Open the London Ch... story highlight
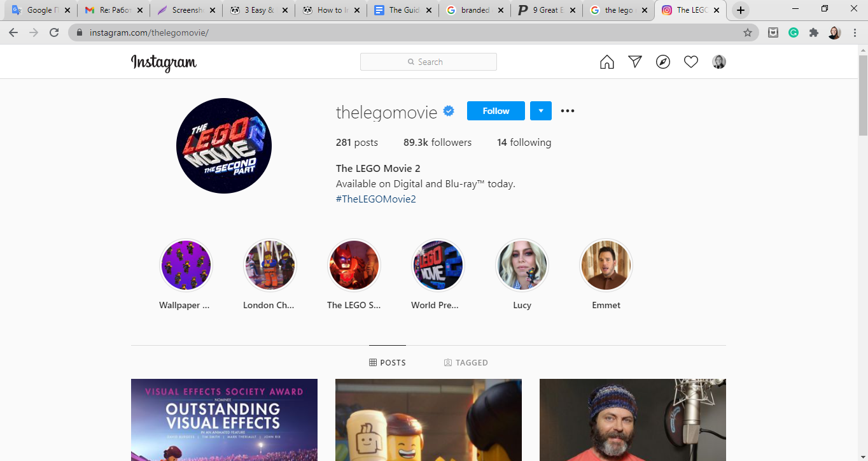 [270, 265]
